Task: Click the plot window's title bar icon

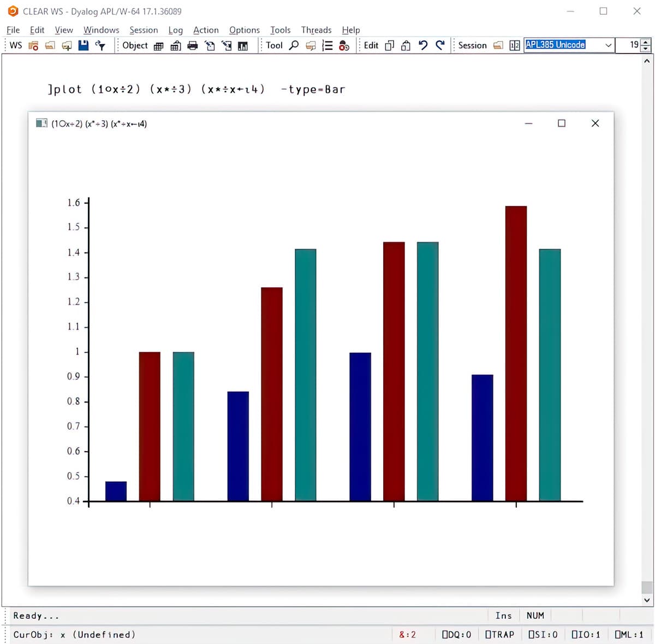Action: 41,123
